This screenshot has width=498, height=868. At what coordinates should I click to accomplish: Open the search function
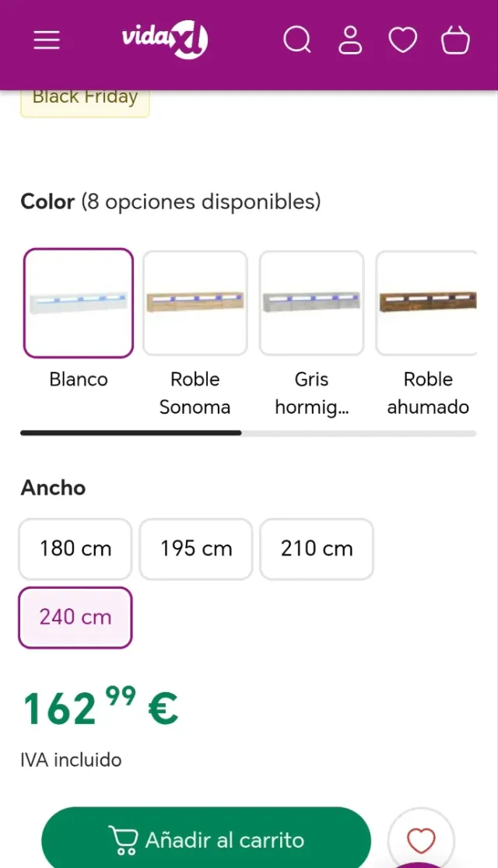click(x=296, y=40)
